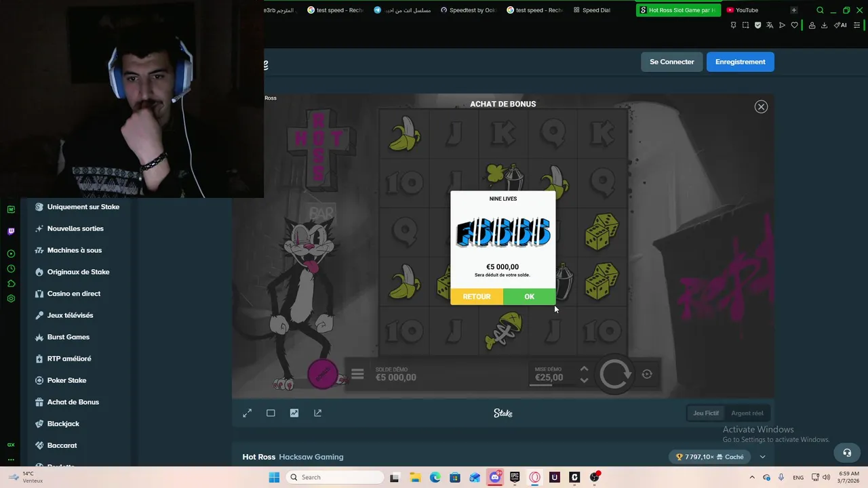Open the taskbar clock showing 6:59 AM
This screenshot has width=868, height=488.
point(849,477)
